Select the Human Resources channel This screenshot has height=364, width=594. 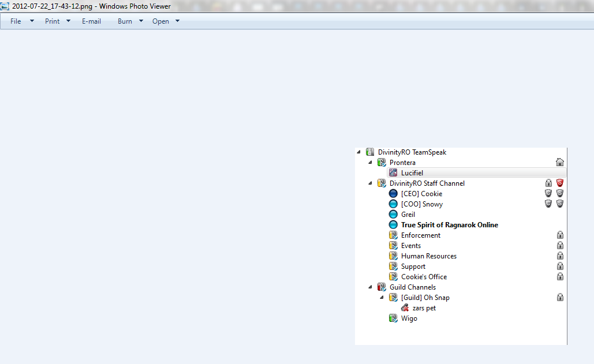click(428, 256)
